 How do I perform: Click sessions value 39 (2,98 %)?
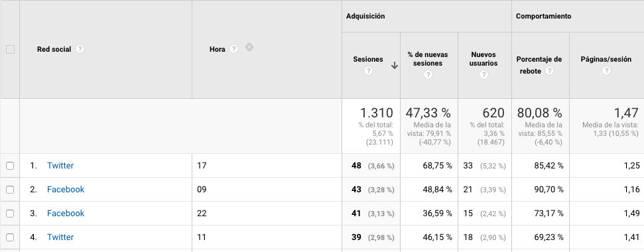[373, 237]
